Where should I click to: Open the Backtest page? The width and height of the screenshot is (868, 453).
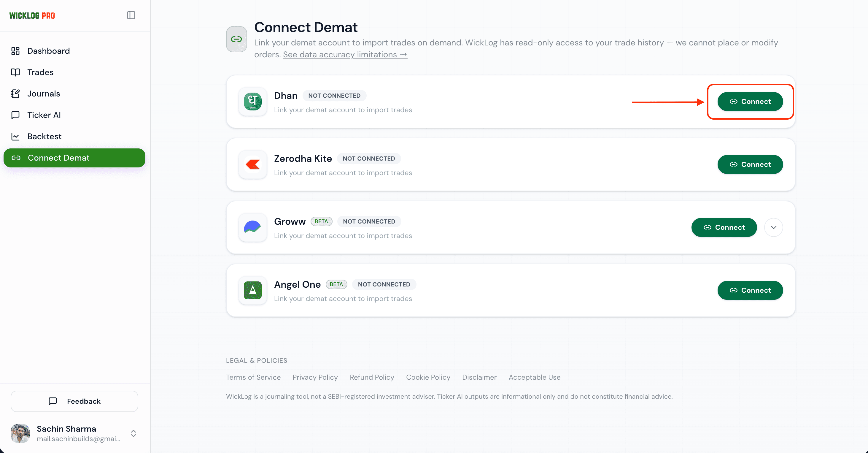74,136
